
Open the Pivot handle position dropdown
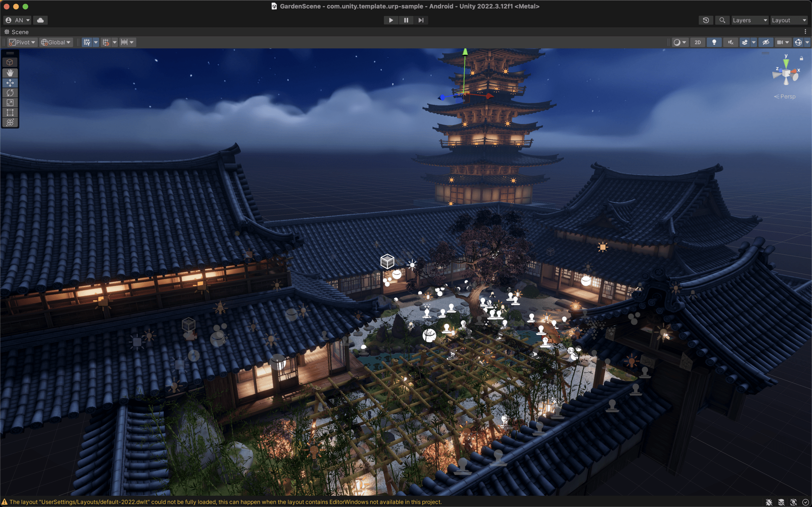tap(22, 42)
